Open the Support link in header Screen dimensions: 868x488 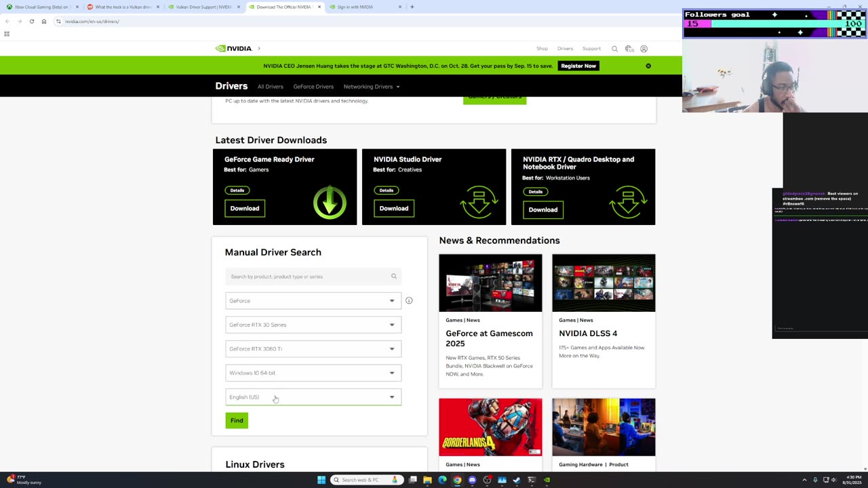[x=591, y=49]
